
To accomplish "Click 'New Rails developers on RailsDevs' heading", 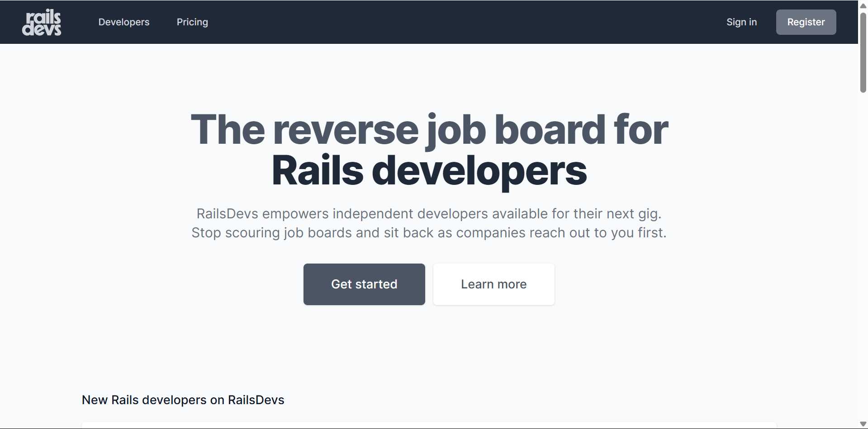I will coord(183,400).
